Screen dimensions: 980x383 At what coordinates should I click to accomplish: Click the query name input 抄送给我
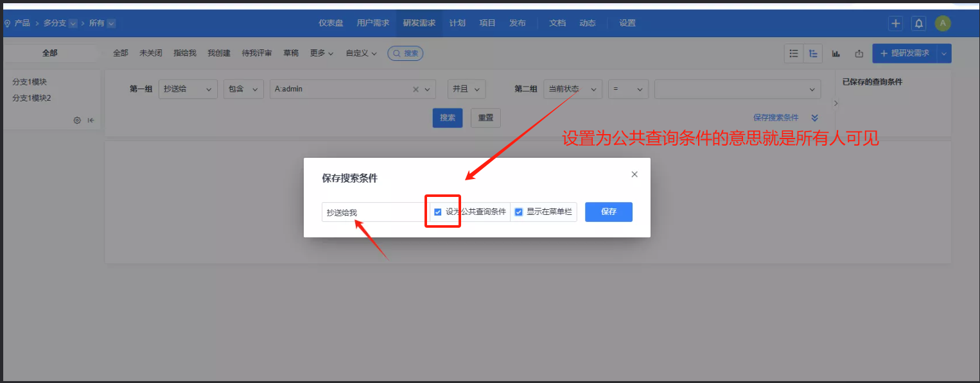(375, 212)
